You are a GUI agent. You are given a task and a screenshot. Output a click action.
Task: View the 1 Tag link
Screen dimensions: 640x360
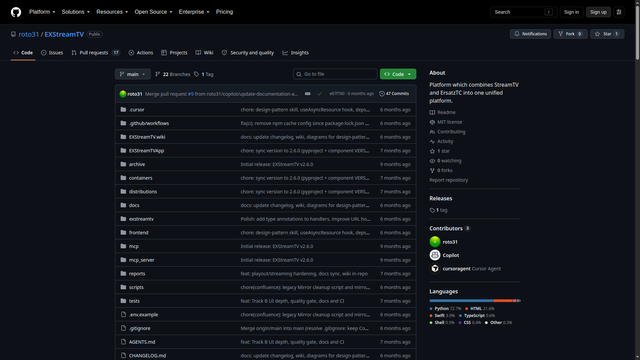pyautogui.click(x=204, y=74)
